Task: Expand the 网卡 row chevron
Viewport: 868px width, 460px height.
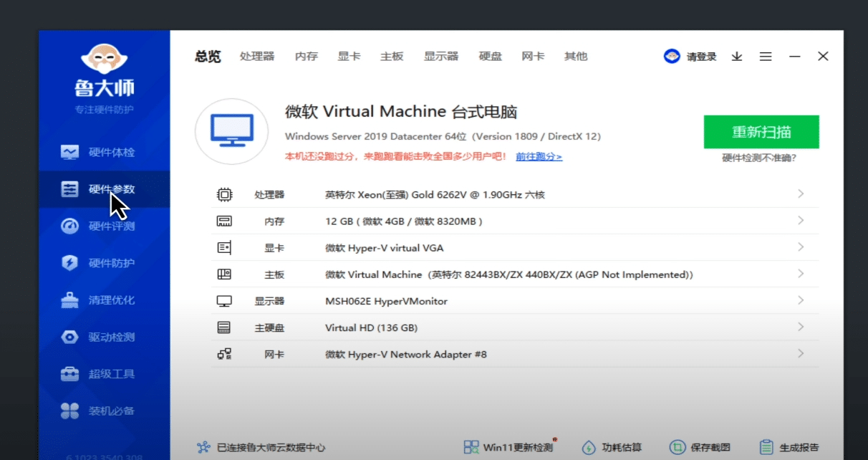Action: 801,353
